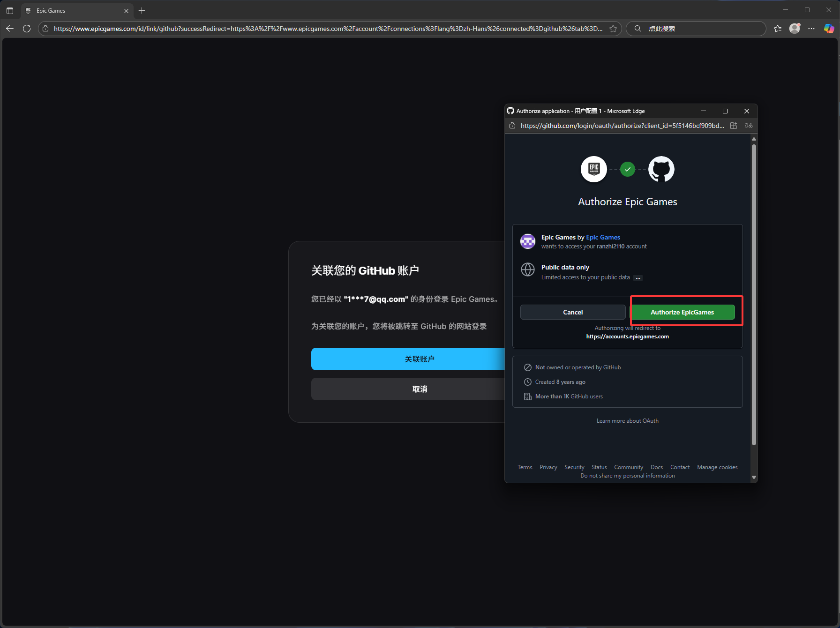840x628 pixels.
Task: Expand the public data details ellipsis
Action: (637, 278)
